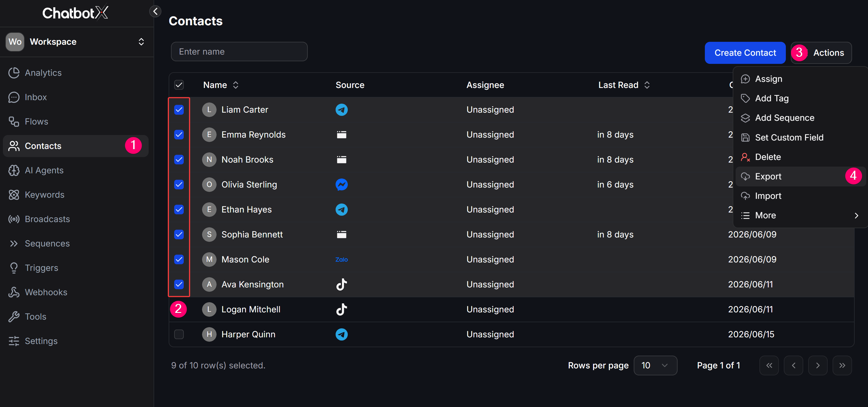
Task: Open the AI Agents brain icon
Action: pyautogui.click(x=13, y=170)
